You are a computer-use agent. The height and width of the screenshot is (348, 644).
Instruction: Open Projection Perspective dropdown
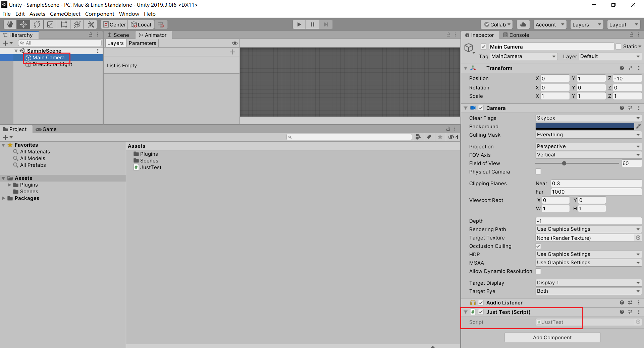(588, 146)
